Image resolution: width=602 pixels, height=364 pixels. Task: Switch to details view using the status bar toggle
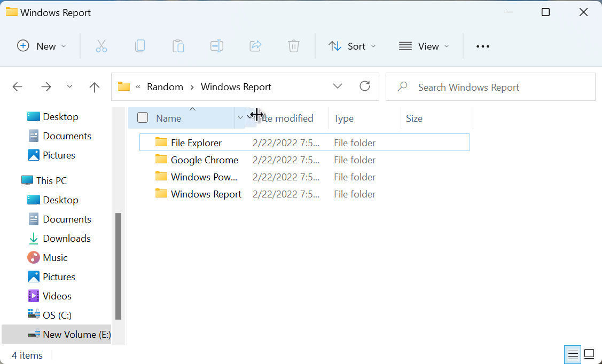573,354
